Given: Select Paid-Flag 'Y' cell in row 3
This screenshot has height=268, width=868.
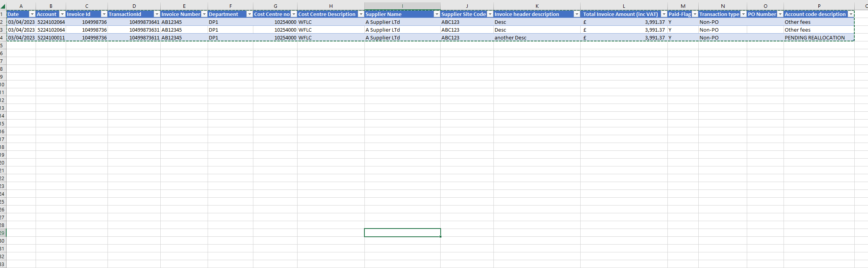Looking at the screenshot, I should pyautogui.click(x=683, y=30).
